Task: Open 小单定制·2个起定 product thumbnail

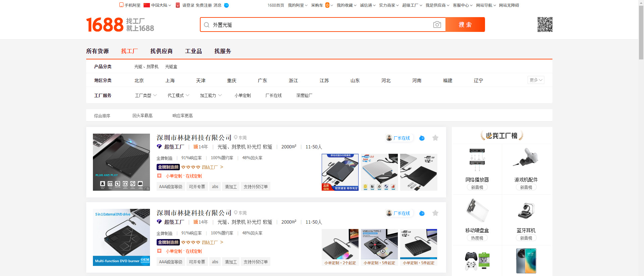Action: pos(340,247)
